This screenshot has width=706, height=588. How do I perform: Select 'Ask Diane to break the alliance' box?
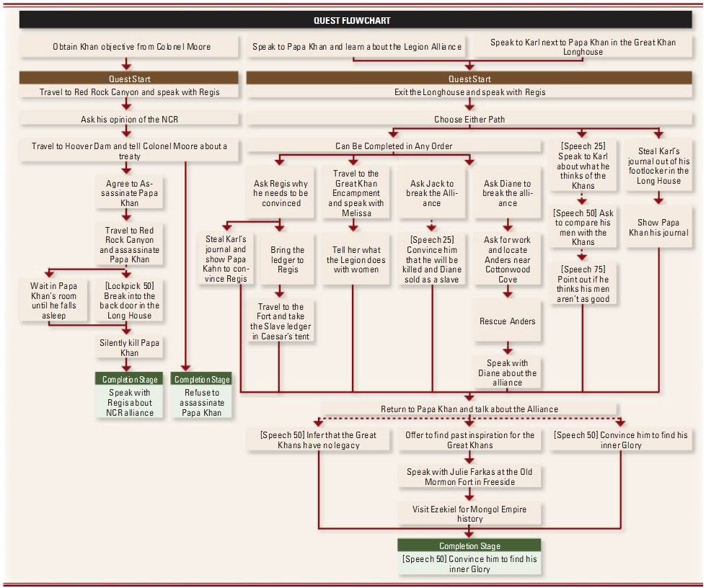pyautogui.click(x=508, y=193)
